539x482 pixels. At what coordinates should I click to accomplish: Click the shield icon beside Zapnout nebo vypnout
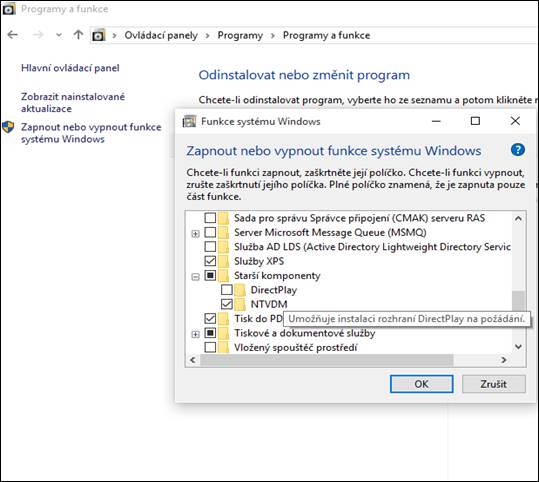8,127
